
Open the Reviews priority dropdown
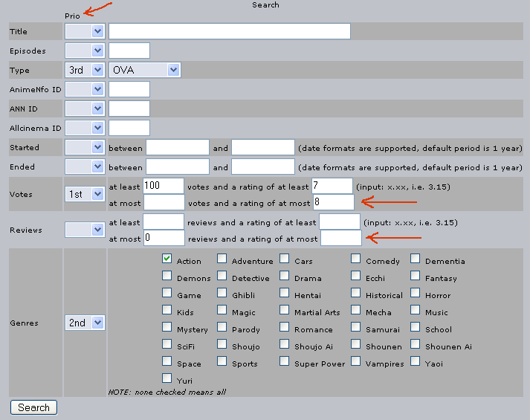point(85,230)
